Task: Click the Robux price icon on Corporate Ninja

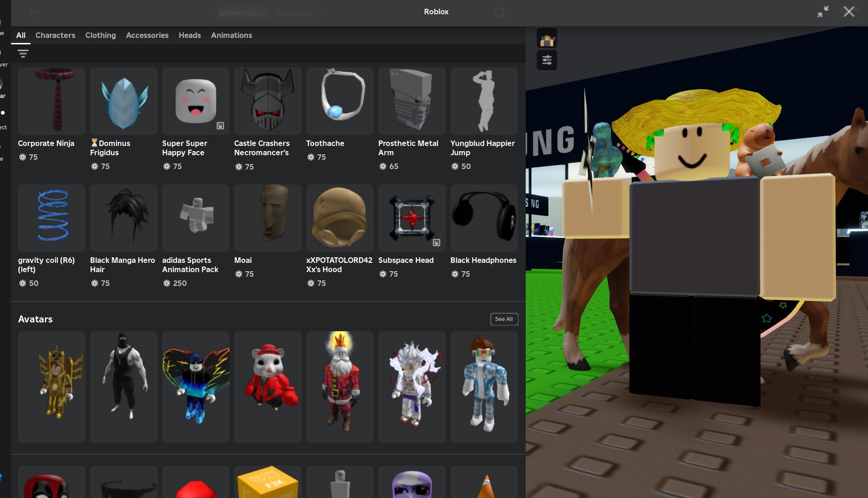Action: click(x=22, y=157)
